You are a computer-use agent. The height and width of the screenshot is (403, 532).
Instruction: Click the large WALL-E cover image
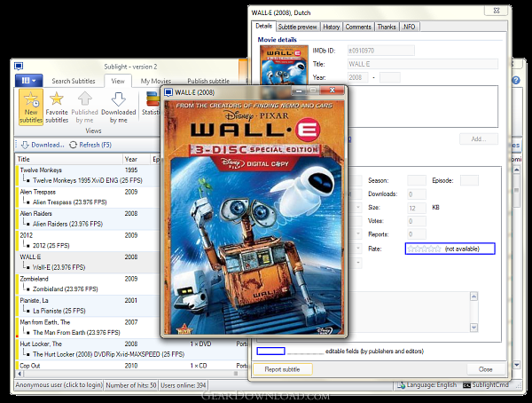click(x=254, y=217)
